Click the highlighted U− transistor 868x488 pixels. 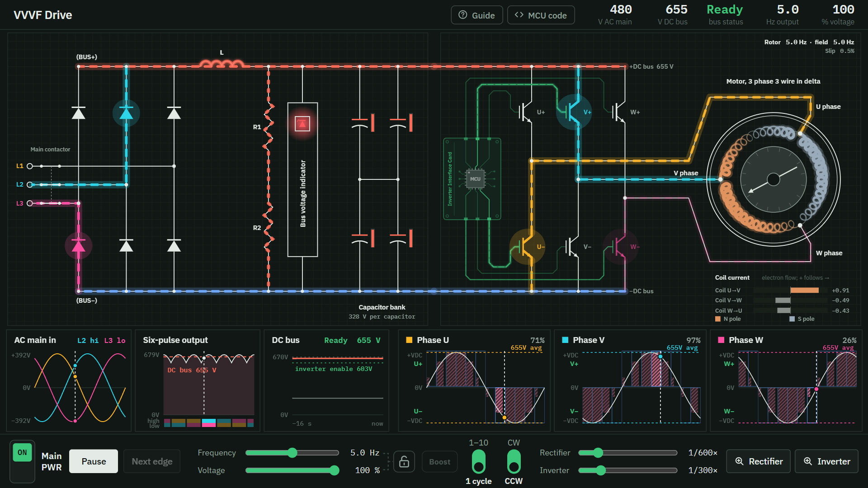pyautogui.click(x=527, y=247)
